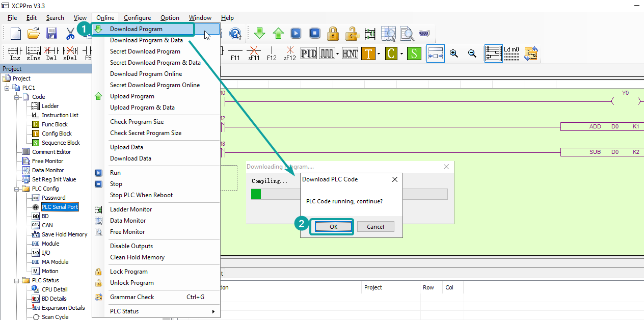Click the Ins insert row icon
Viewport: 644px width, 320px height.
(x=15, y=54)
